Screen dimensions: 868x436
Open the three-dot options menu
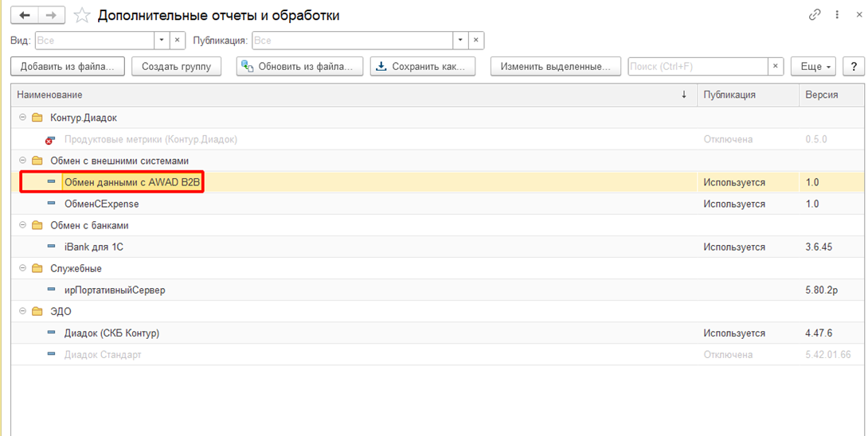tap(837, 15)
